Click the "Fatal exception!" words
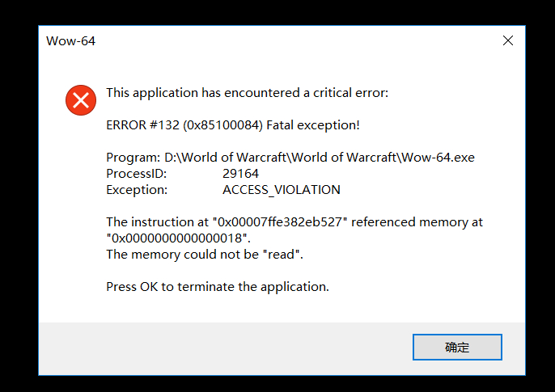The height and width of the screenshot is (392, 555). tap(313, 125)
